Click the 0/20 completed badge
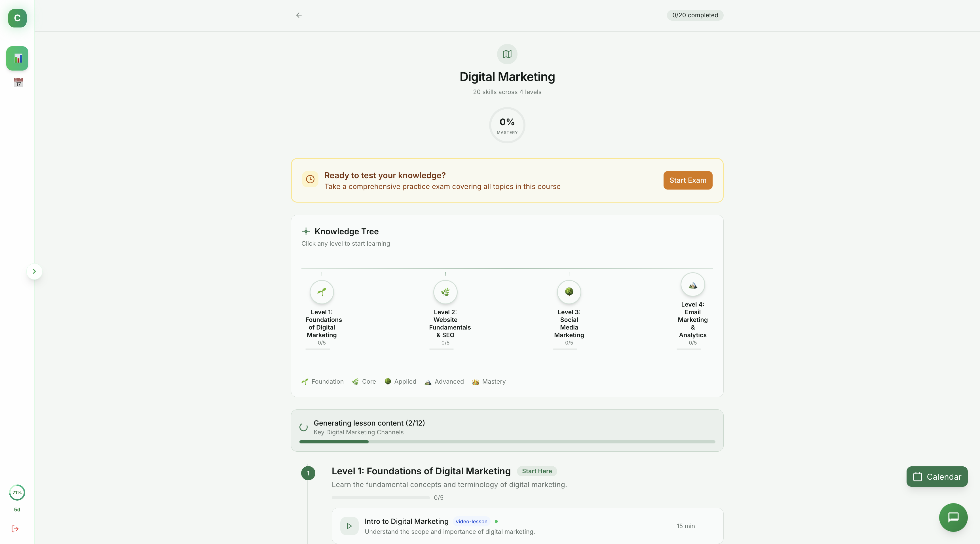This screenshot has width=980, height=544. pos(695,15)
